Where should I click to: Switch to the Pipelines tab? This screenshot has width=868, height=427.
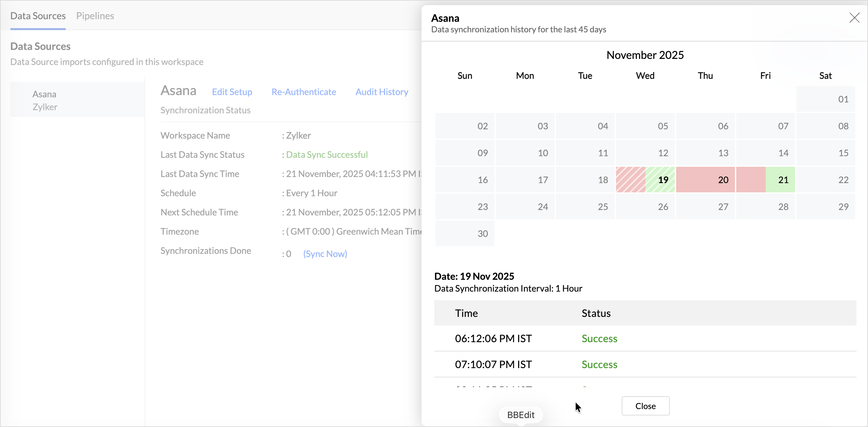[x=95, y=16]
